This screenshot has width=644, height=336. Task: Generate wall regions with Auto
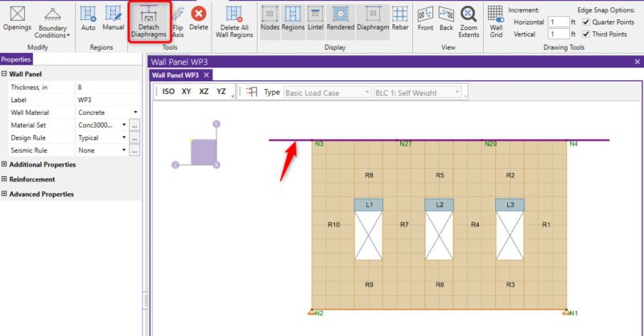click(x=89, y=19)
